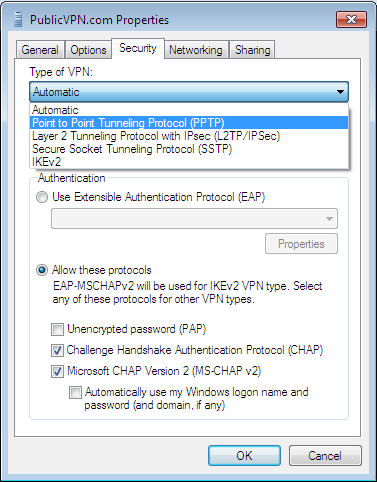The height and width of the screenshot is (482, 377).
Task: Uncheck Challenge Handshake Authentication Protocol (CHAP)
Action: pyautogui.click(x=57, y=350)
